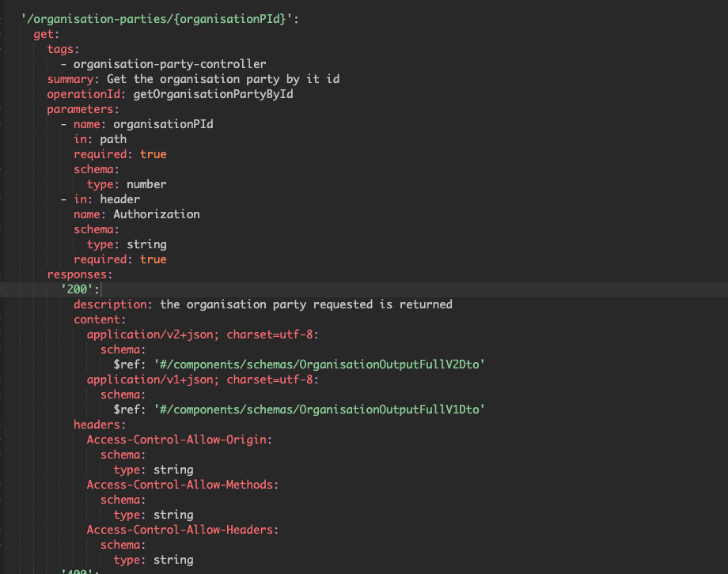This screenshot has height=574, width=728.
Task: Click 'application/v2+json; charset=utf-8:' key
Action: pos(203,334)
